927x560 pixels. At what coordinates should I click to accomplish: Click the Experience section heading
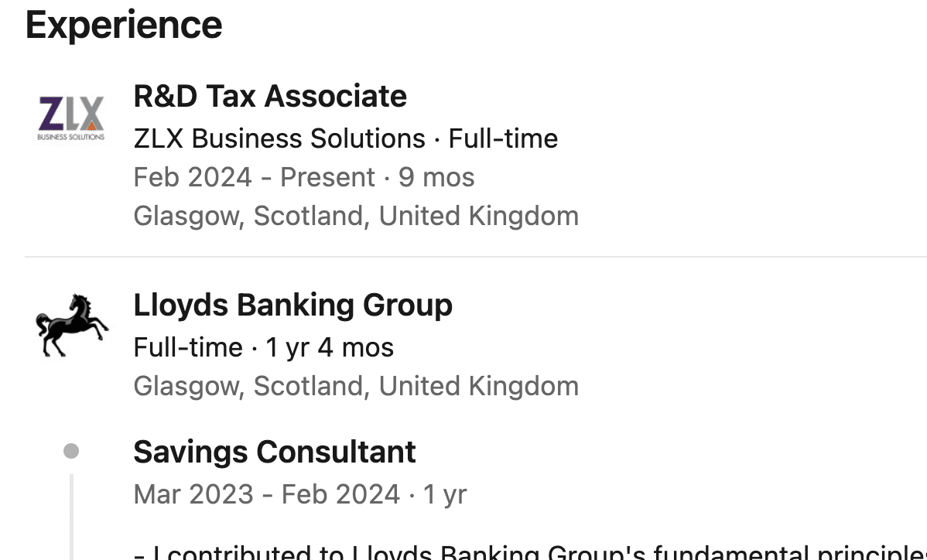[x=124, y=26]
